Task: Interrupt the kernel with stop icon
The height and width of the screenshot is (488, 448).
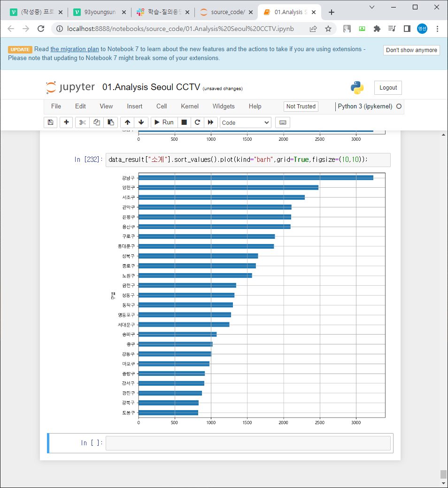Action: [x=184, y=122]
